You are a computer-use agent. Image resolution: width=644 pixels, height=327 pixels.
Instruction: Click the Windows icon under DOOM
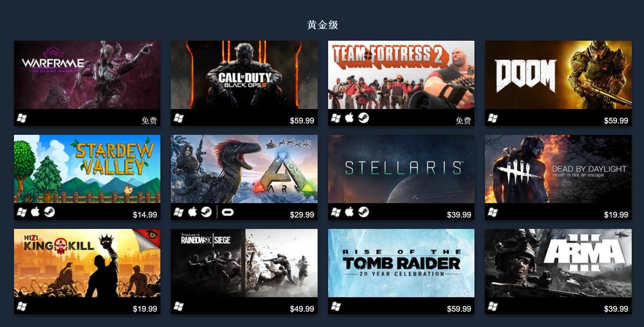(493, 118)
